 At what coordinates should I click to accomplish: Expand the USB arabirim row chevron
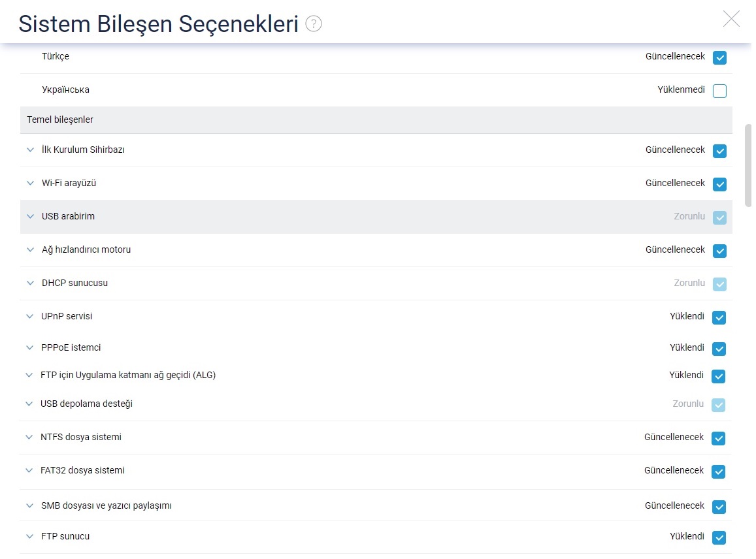click(x=30, y=216)
